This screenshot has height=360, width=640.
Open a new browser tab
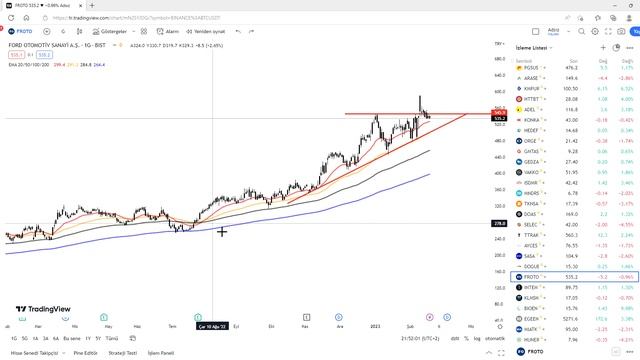[x=92, y=5]
